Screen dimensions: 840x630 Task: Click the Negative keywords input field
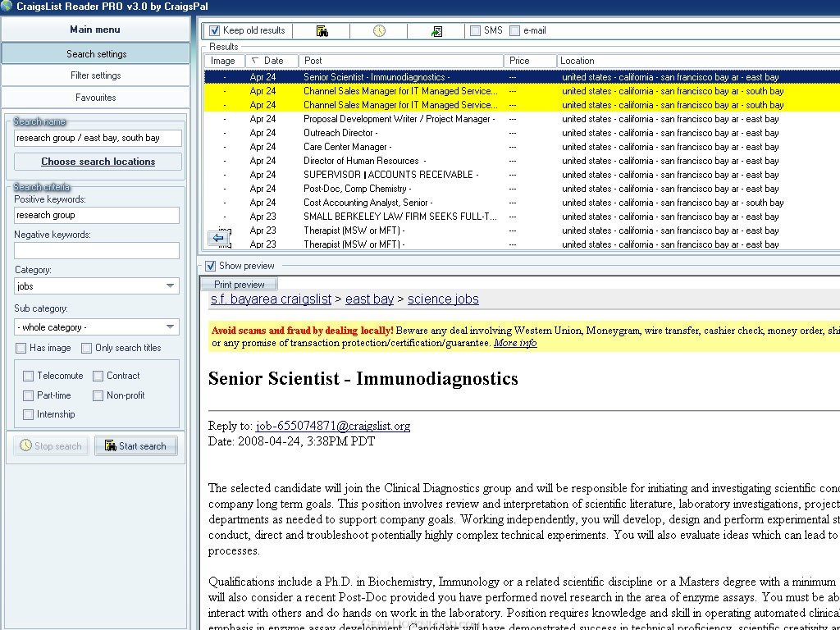97,251
